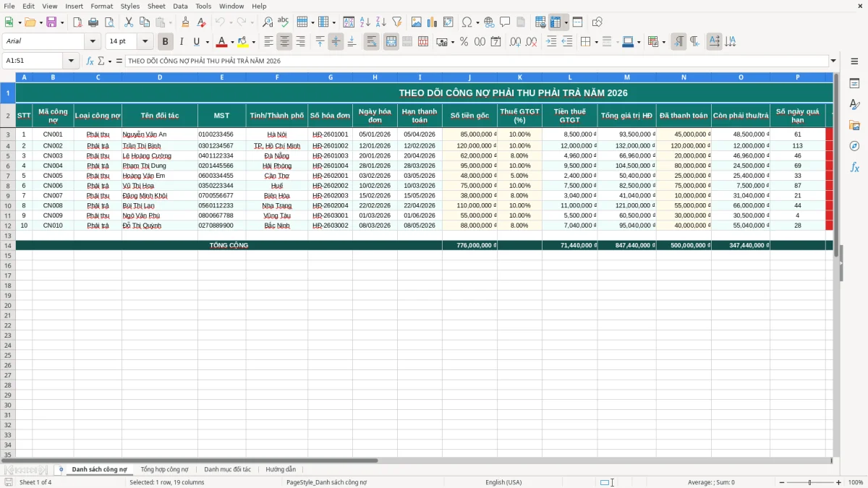Insert a hyperlink
Screen dimensions: 868x488
(489, 22)
